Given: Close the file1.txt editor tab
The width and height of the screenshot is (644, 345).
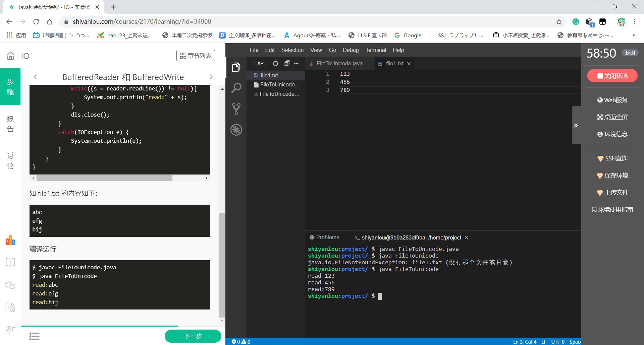Looking at the screenshot, I should click(x=409, y=64).
